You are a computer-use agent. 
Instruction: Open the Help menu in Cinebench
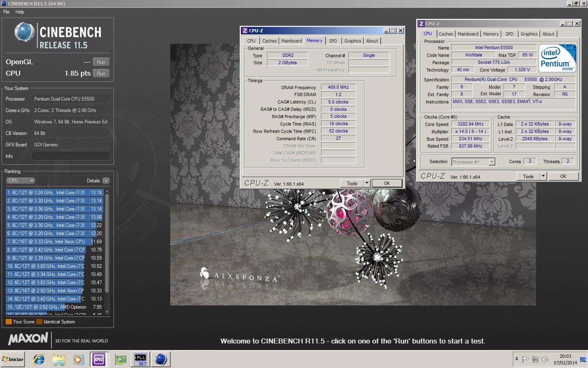20,12
